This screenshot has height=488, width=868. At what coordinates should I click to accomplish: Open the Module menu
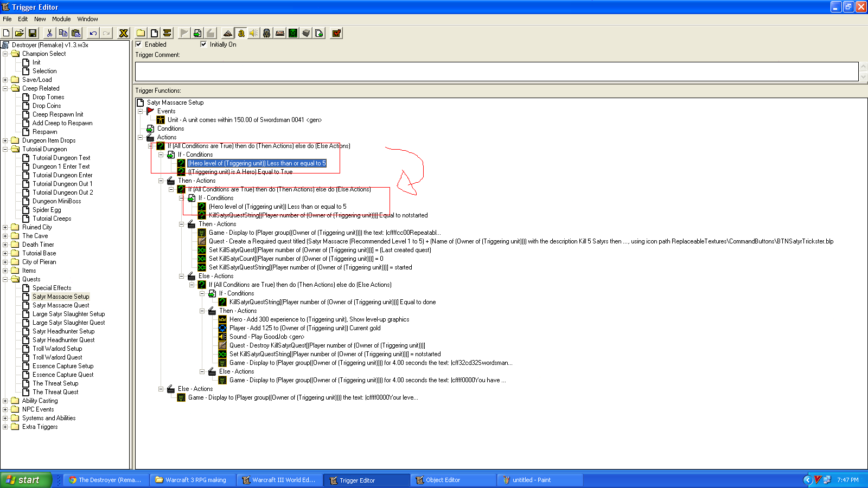pos(61,19)
